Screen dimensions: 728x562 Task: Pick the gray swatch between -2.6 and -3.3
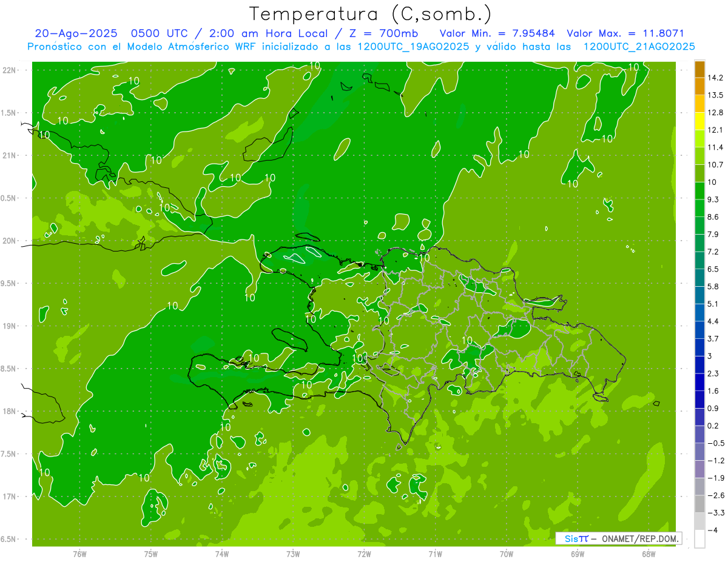point(699,504)
